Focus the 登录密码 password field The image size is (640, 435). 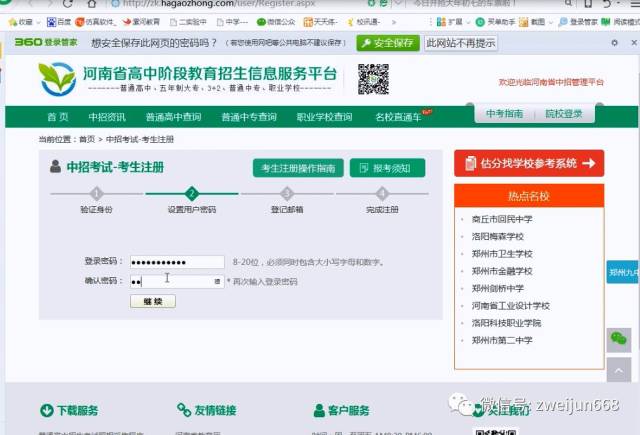[x=177, y=262]
